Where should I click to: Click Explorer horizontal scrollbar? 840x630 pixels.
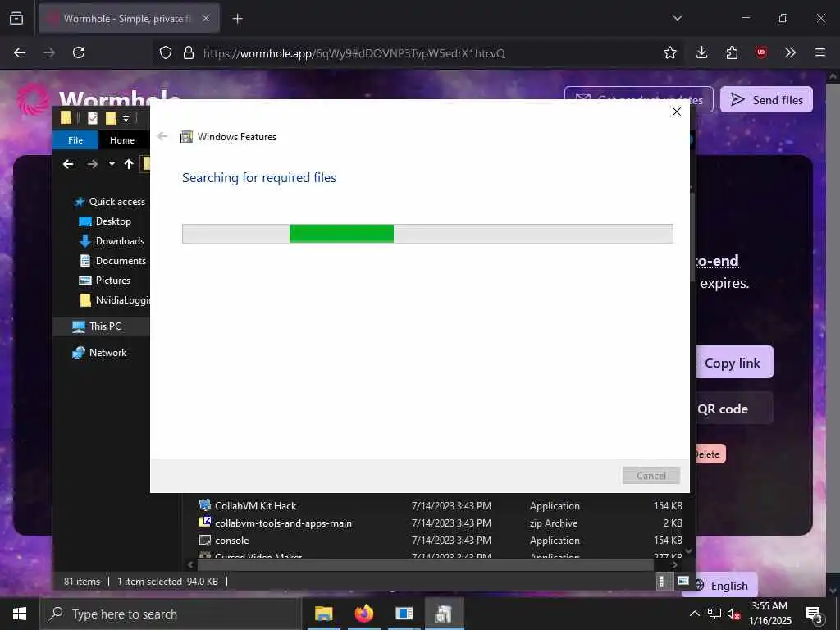(426, 564)
